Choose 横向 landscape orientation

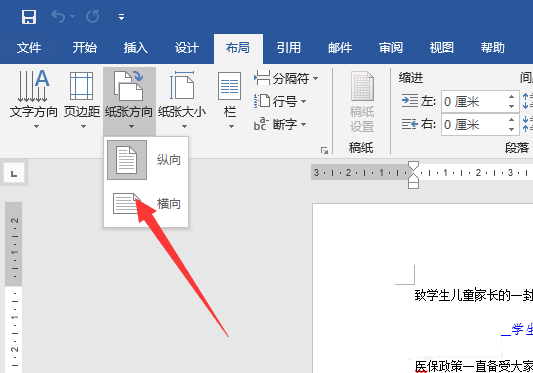coord(146,204)
